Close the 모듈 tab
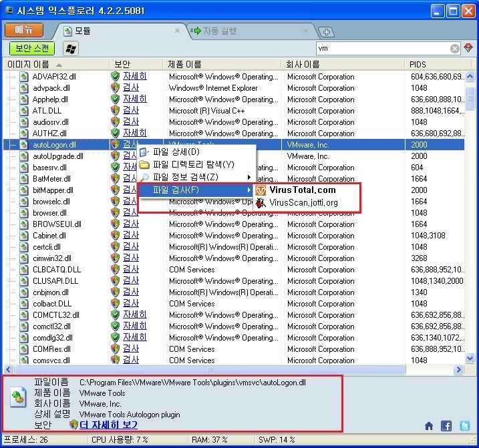The image size is (479, 448). click(177, 31)
